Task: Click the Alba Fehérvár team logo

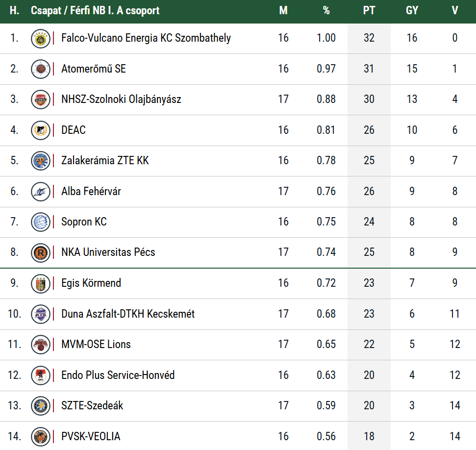Action: pyautogui.click(x=40, y=192)
